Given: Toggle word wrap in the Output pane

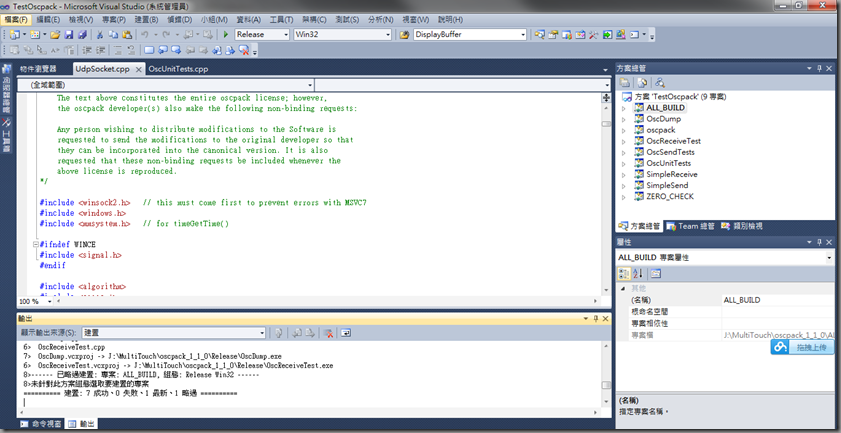Looking at the screenshot, I should coord(346,333).
